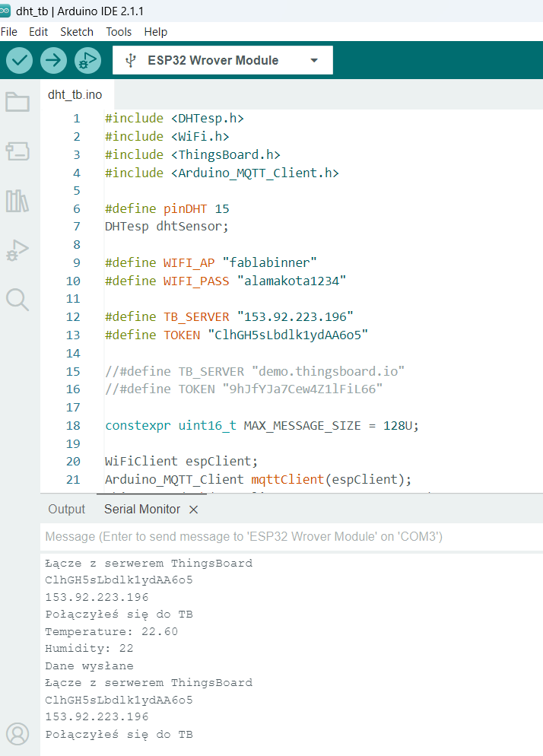
Task: Switch to the Output tab
Action: pyautogui.click(x=67, y=509)
